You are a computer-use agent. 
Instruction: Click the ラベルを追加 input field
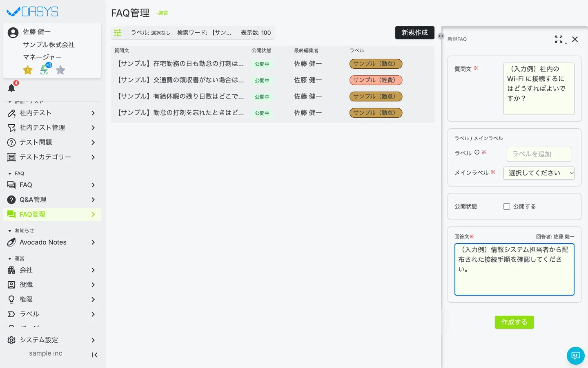[x=539, y=154]
